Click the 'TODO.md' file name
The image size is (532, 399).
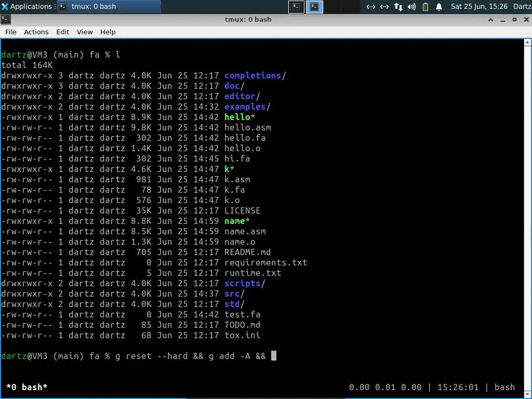click(x=242, y=325)
